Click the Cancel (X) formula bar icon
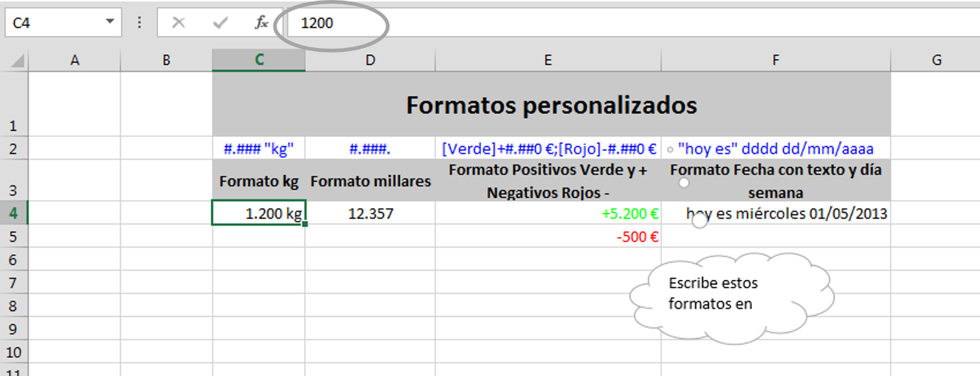Viewport: 980px width, 376px height. [178, 23]
